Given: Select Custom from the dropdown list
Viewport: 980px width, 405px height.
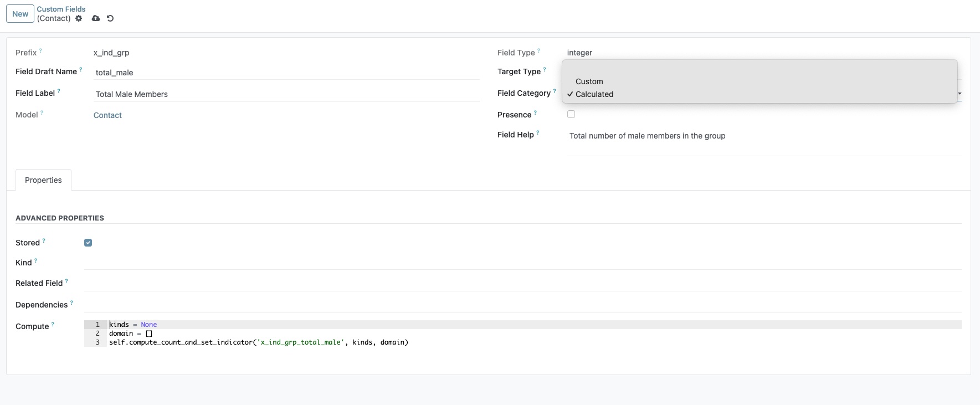Looking at the screenshot, I should [589, 81].
